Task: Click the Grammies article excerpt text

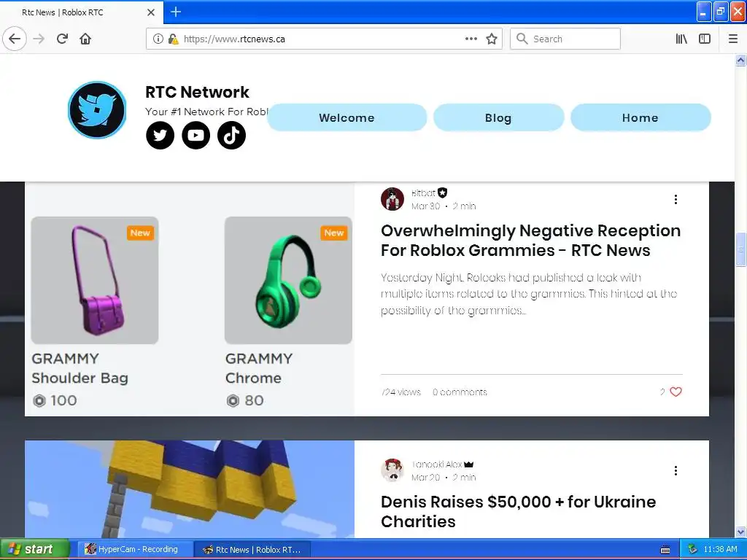Action: point(529,294)
